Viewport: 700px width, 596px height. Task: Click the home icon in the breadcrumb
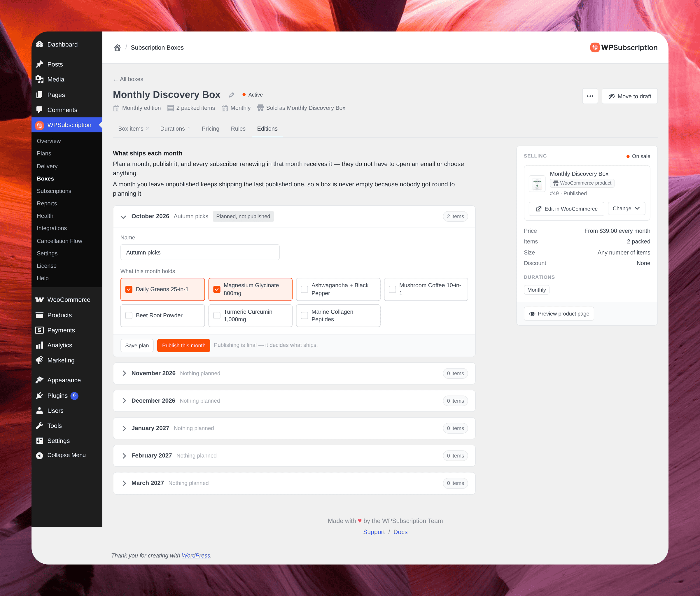pos(117,48)
